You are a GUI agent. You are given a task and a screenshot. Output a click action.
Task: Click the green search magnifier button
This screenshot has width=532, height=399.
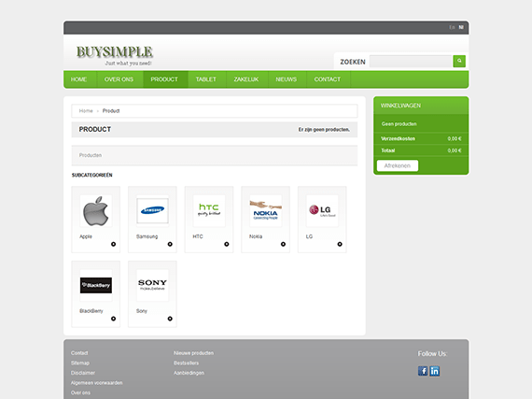[x=459, y=61]
